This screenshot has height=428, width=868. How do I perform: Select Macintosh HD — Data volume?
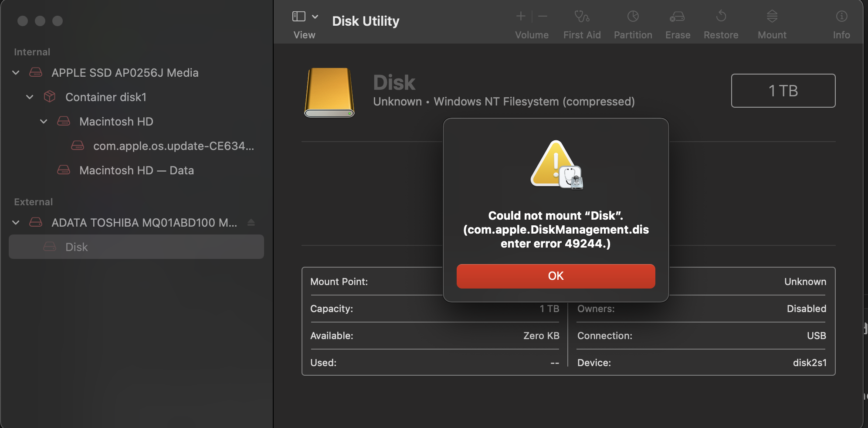coord(136,170)
